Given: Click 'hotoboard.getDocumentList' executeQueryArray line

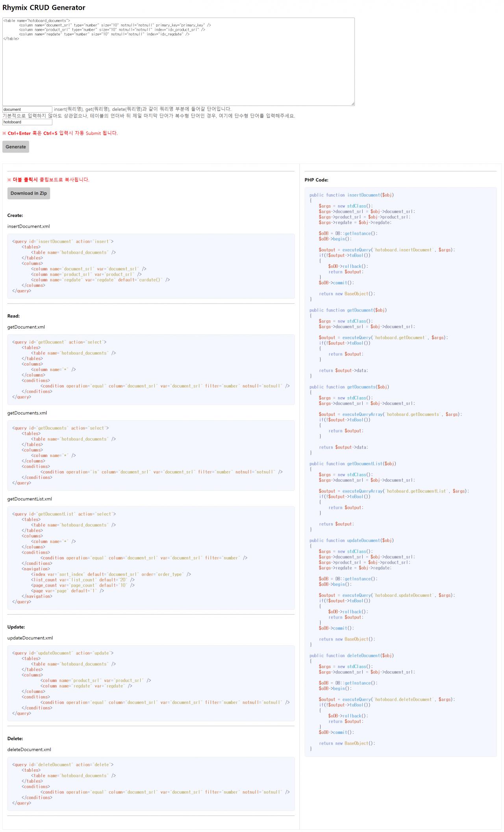Looking at the screenshot, I should (x=394, y=491).
